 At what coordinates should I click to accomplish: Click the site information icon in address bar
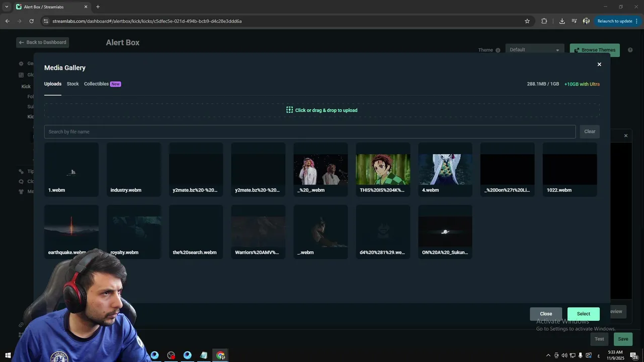pyautogui.click(x=46, y=21)
